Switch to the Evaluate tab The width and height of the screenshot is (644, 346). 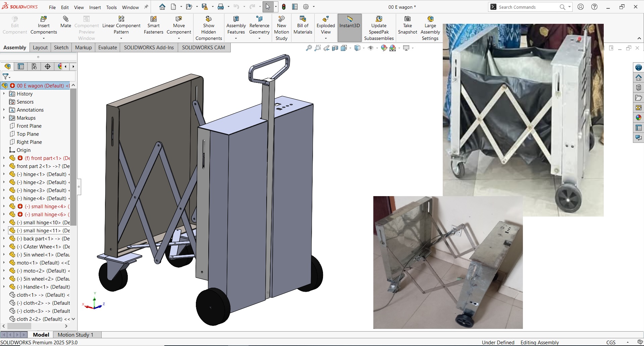[x=108, y=48]
